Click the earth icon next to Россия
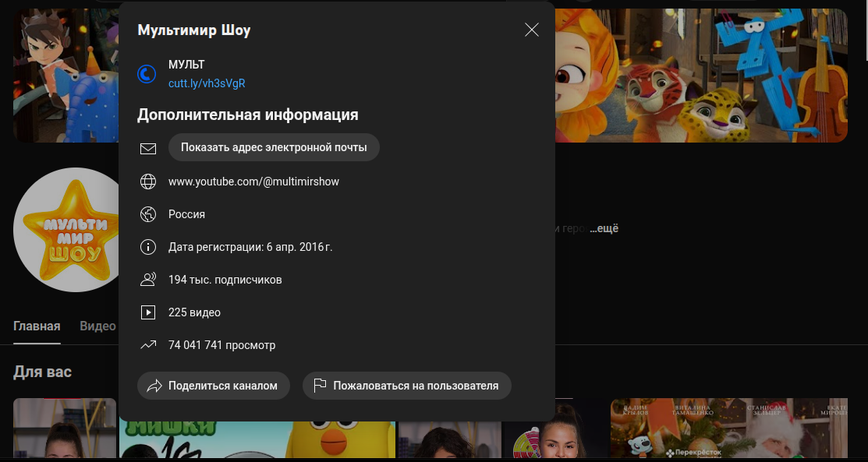The width and height of the screenshot is (868, 462). click(x=148, y=214)
